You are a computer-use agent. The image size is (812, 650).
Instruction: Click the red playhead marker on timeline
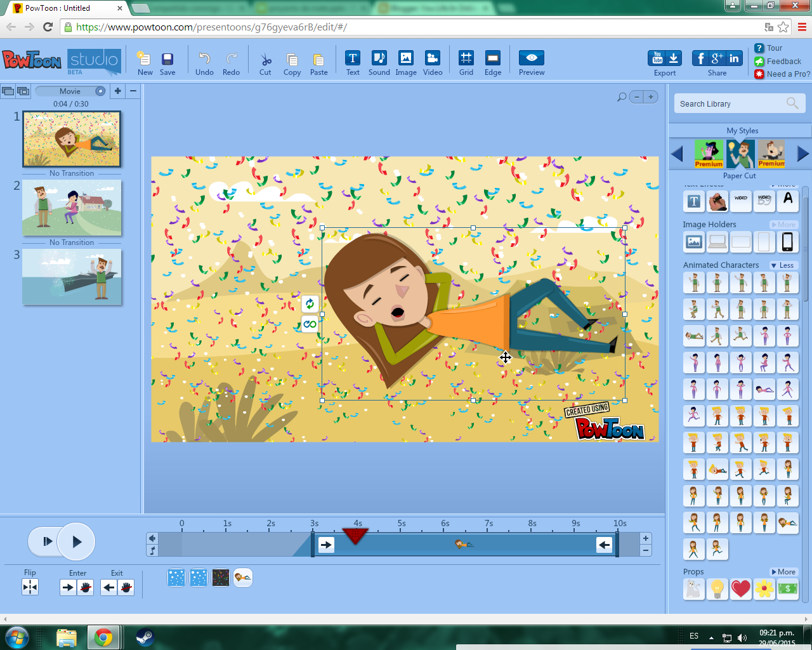click(x=355, y=535)
